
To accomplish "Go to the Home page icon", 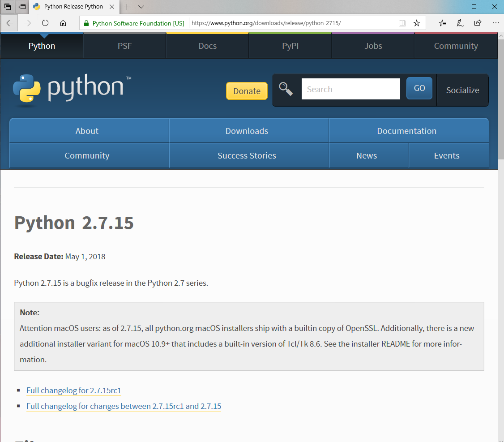I will coord(63,23).
